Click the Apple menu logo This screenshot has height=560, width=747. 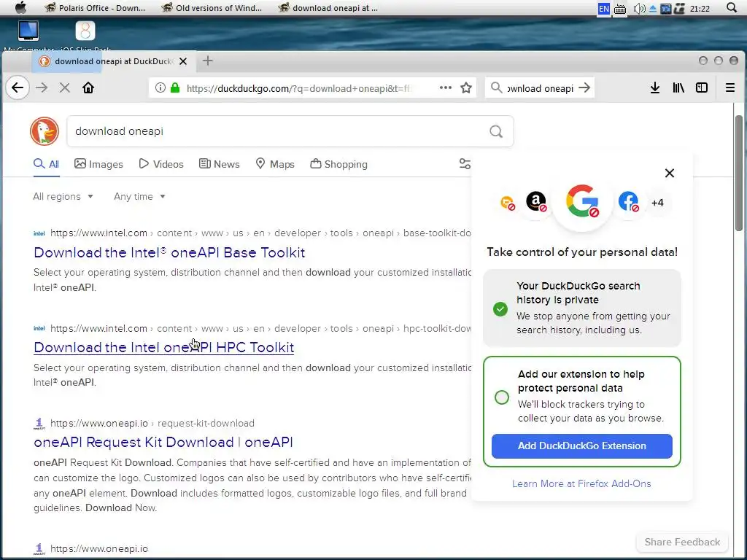coord(20,7)
